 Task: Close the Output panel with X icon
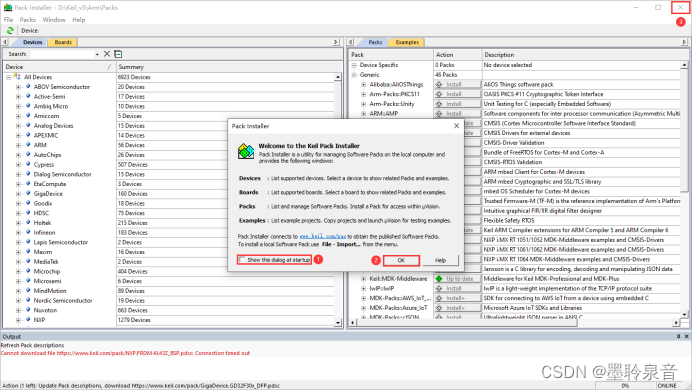click(686, 336)
